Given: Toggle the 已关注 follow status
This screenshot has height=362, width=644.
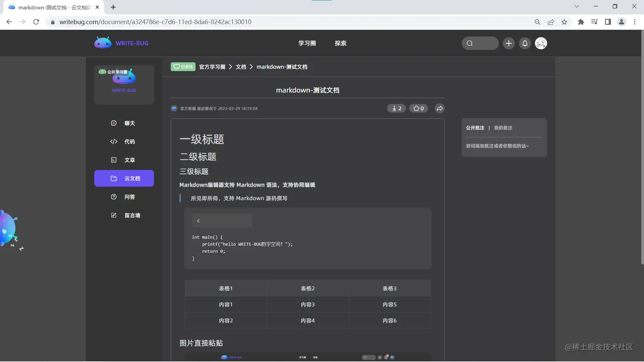Looking at the screenshot, I should (183, 66).
